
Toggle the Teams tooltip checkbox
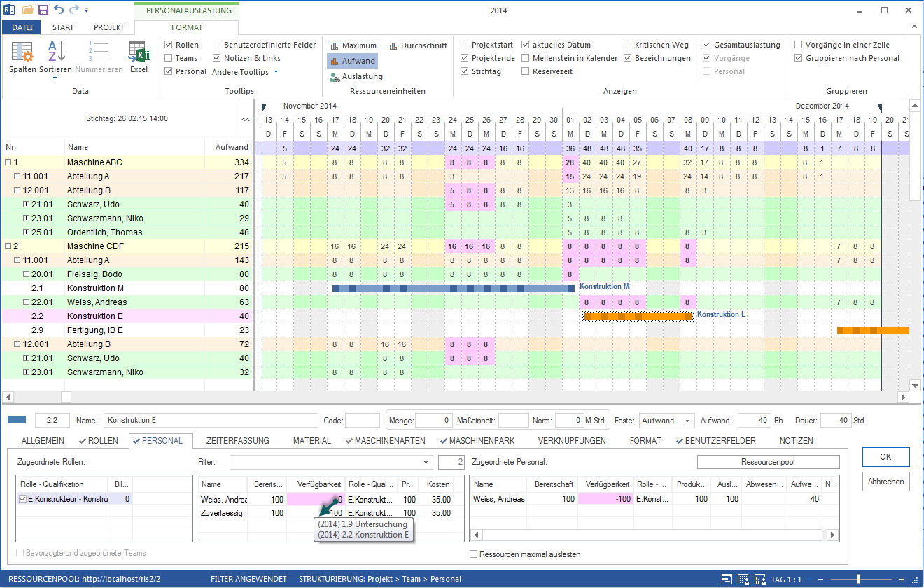coord(168,58)
